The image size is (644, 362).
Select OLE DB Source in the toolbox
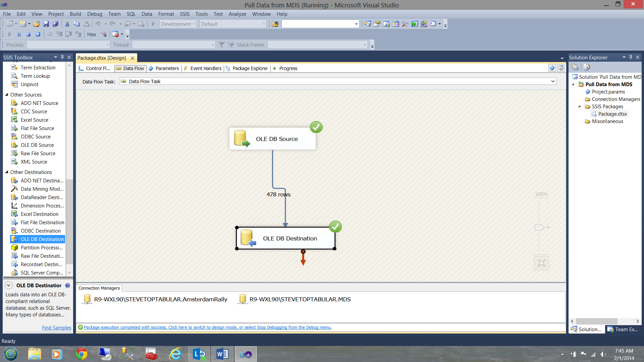click(37, 145)
